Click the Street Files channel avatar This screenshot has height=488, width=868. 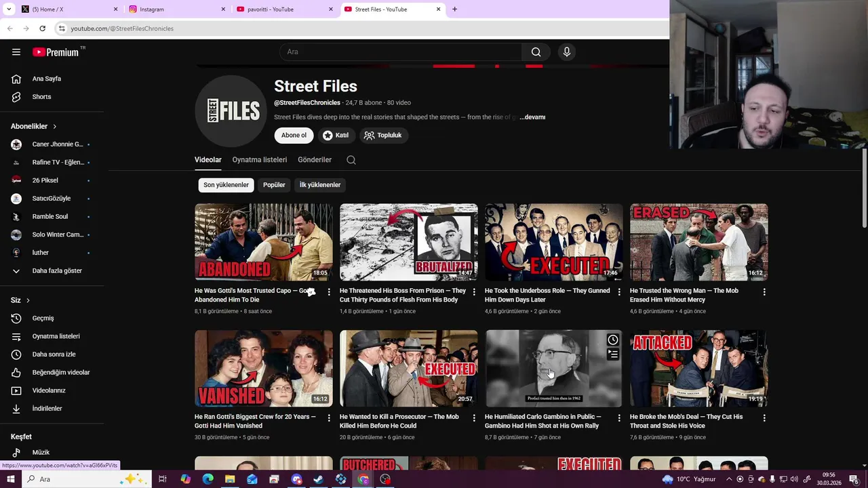pyautogui.click(x=231, y=111)
